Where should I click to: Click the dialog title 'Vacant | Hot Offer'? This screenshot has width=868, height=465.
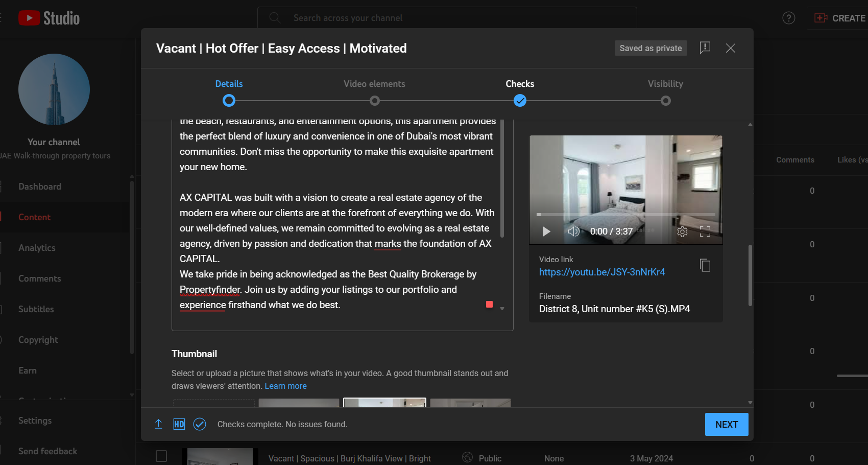281,49
